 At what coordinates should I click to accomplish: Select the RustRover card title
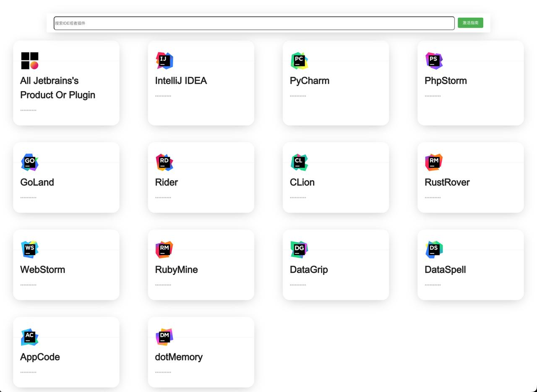[x=447, y=182]
